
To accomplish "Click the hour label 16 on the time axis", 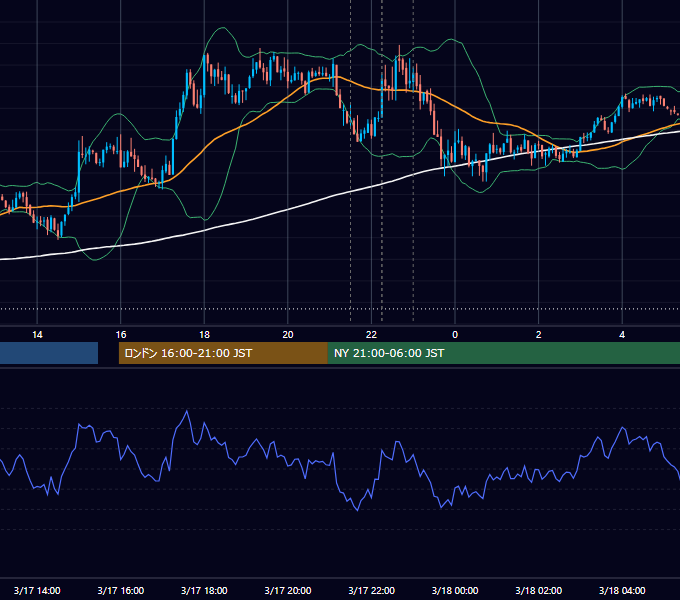I will coord(121,335).
